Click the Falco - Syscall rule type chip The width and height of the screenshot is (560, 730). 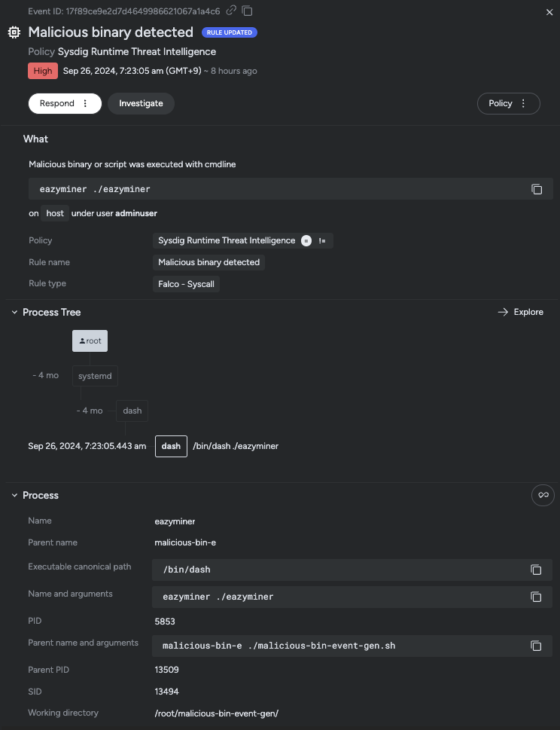(x=186, y=284)
